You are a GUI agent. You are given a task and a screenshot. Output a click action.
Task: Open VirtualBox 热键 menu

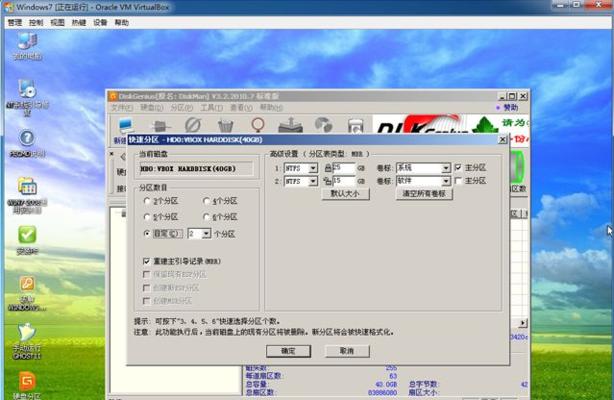click(79, 23)
